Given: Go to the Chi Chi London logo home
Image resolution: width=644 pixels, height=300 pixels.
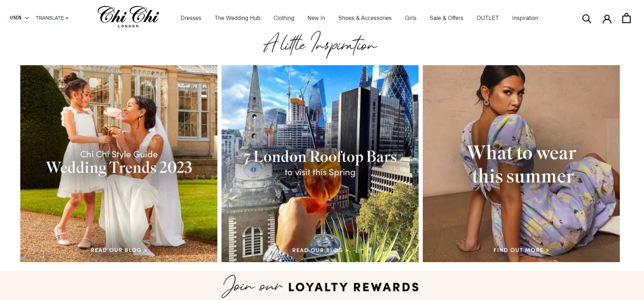Looking at the screenshot, I should 128,16.
